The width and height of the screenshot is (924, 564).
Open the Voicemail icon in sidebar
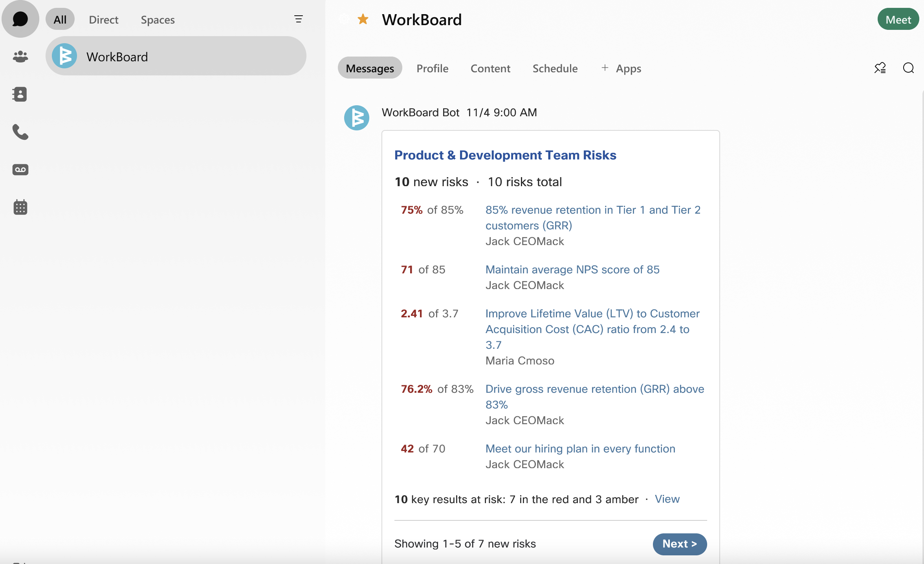(x=20, y=170)
